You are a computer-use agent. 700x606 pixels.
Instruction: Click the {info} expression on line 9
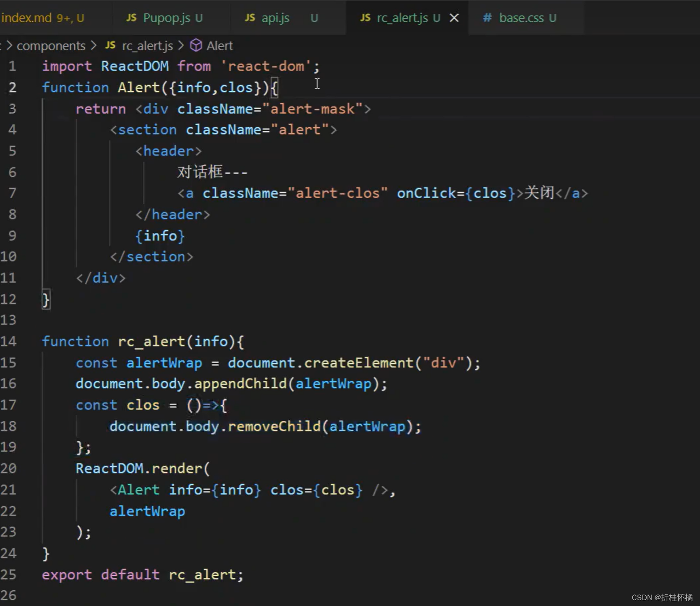pyautogui.click(x=160, y=236)
